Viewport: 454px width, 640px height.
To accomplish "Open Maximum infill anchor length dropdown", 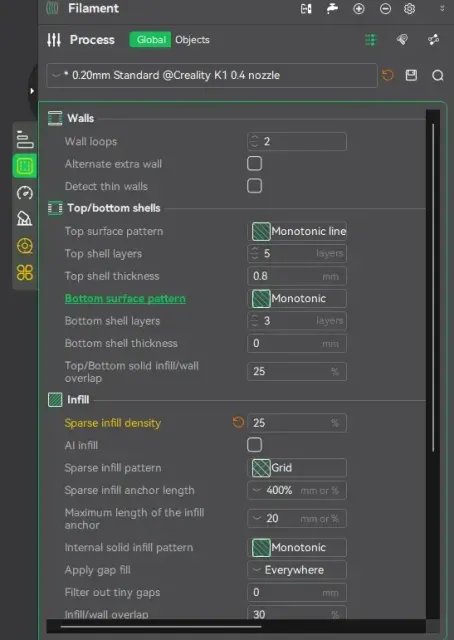I will pyautogui.click(x=297, y=519).
